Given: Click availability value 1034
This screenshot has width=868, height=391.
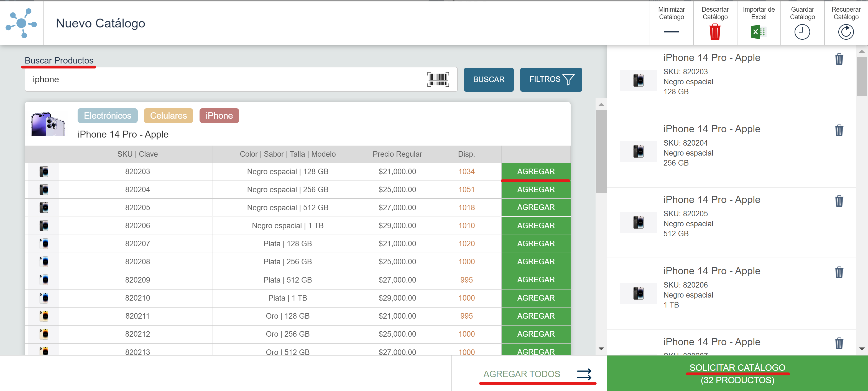Looking at the screenshot, I should point(466,172).
